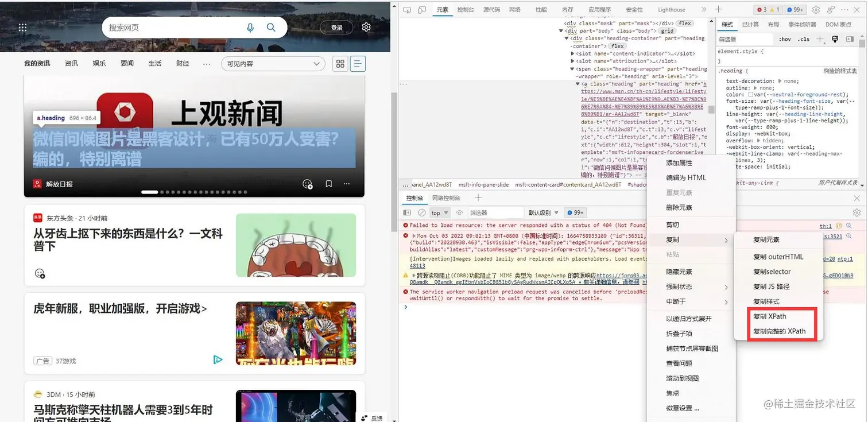Image resolution: width=868 pixels, height=422 pixels.
Task: Show the console sidebar panel icon
Action: point(407,212)
